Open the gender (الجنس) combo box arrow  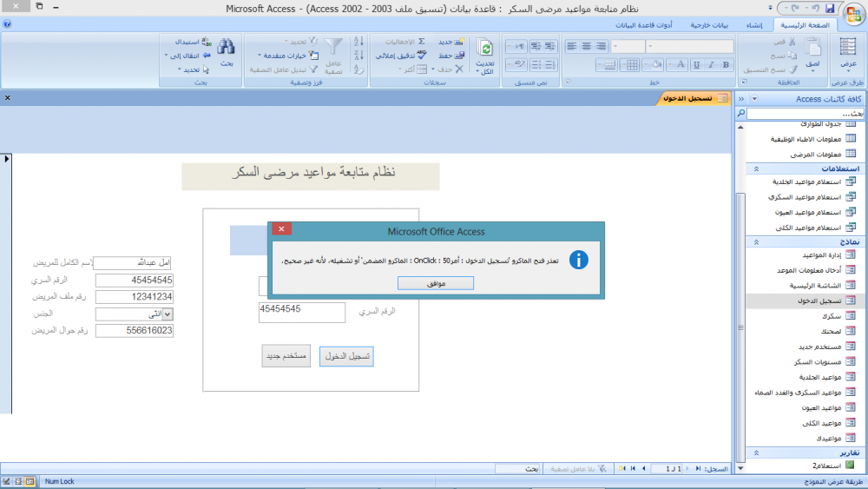tap(168, 314)
